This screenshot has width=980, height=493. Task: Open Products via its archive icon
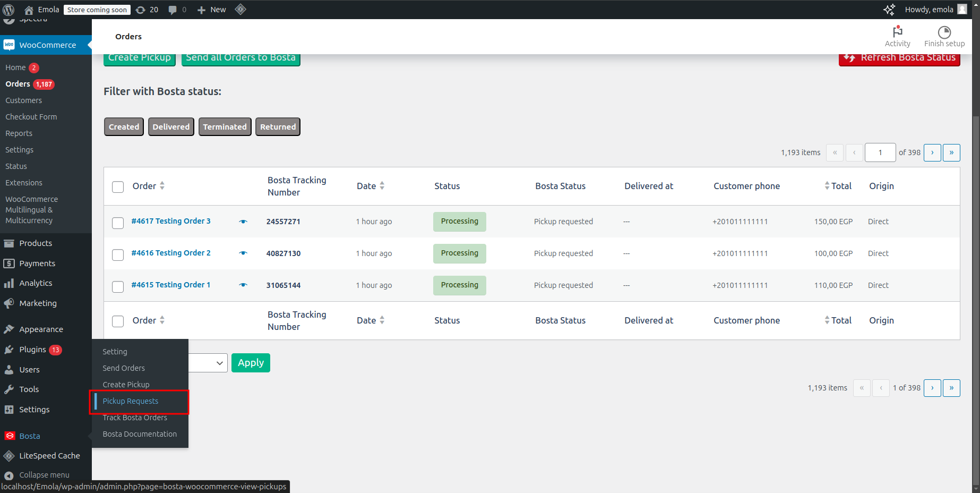point(9,243)
